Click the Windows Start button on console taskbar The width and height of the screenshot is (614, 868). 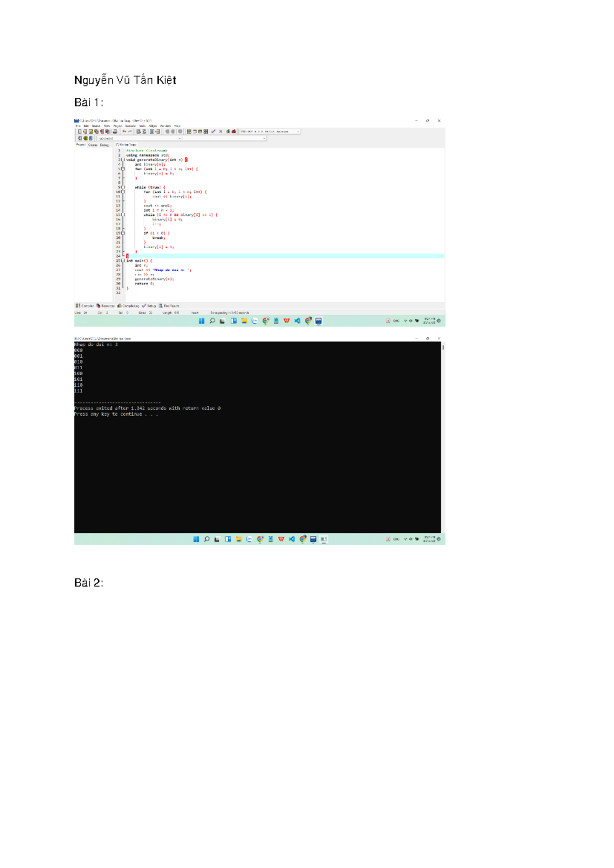point(196,539)
